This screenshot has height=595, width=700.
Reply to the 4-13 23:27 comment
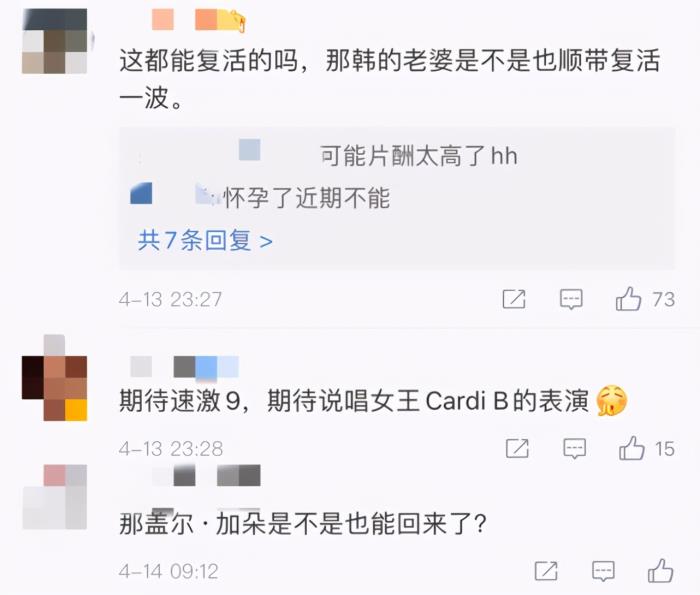[571, 299]
